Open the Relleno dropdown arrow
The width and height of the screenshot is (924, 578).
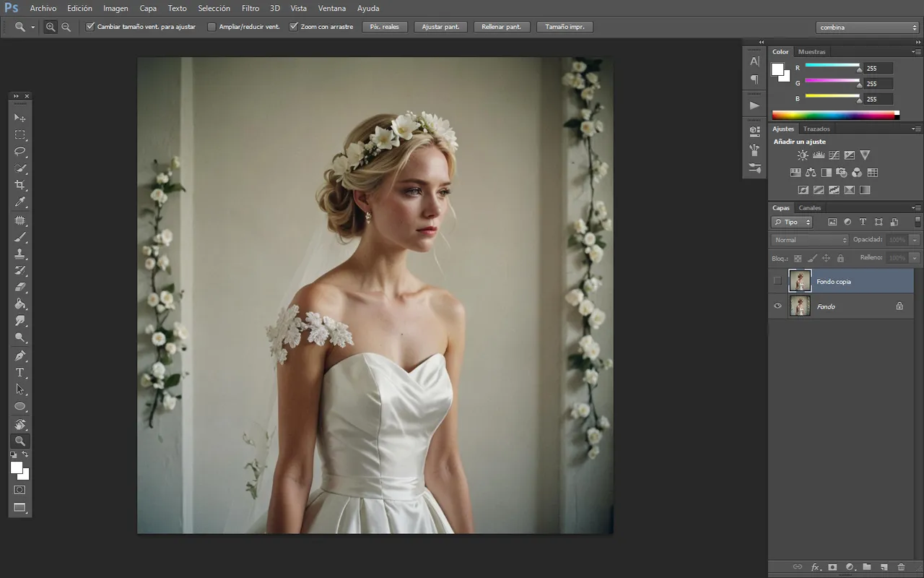[x=915, y=258]
